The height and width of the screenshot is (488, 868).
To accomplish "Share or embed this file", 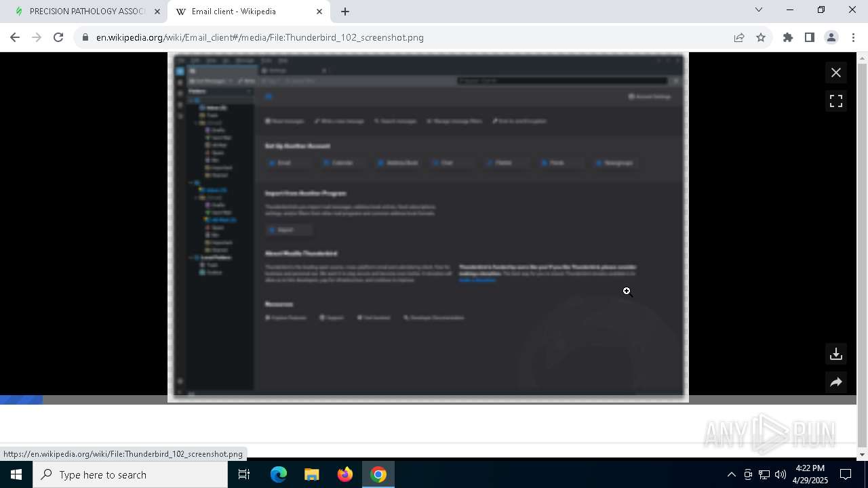I will [x=836, y=382].
